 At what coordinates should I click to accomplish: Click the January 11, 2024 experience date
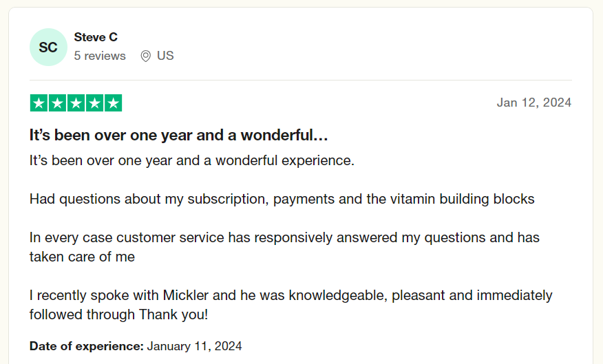pos(194,346)
